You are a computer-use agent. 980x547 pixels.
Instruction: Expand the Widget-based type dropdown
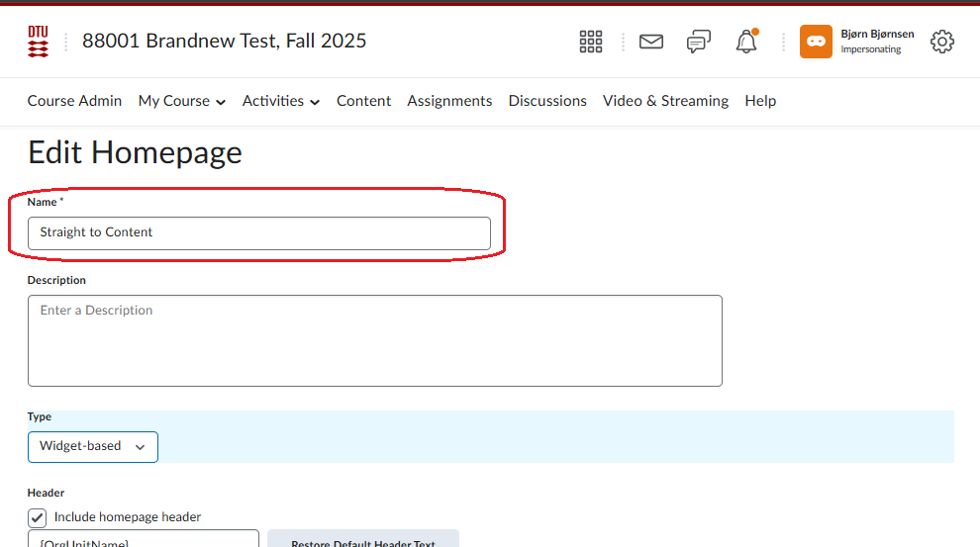point(92,446)
